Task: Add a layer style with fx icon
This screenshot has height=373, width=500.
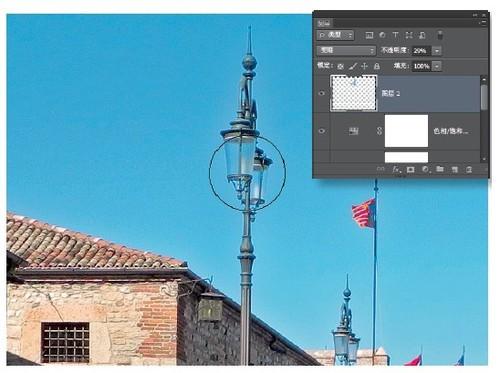Action: [396, 169]
